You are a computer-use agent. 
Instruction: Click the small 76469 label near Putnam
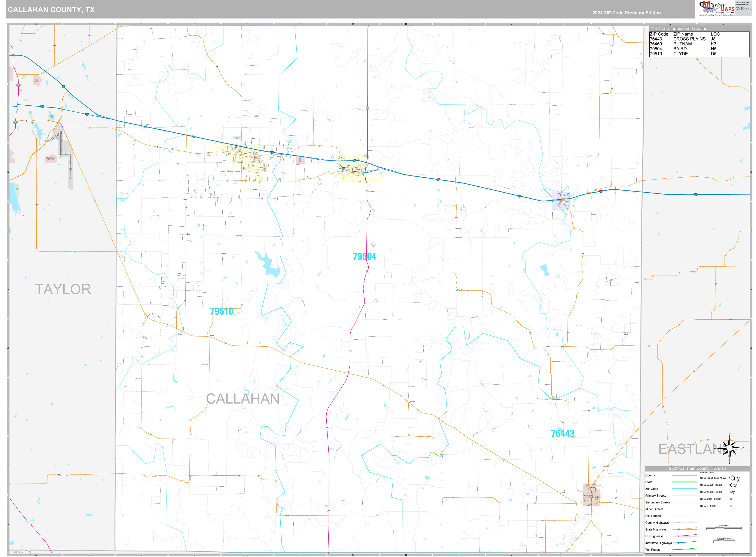coord(564,195)
